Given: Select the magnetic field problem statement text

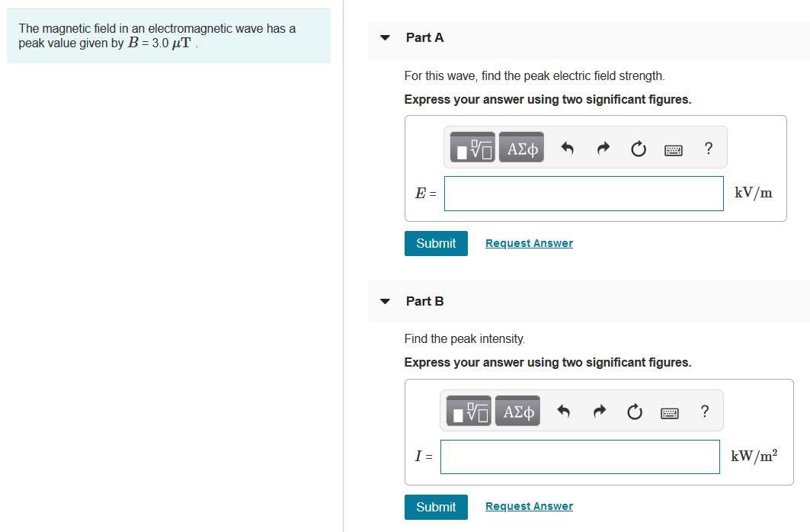Looking at the screenshot, I should (157, 36).
